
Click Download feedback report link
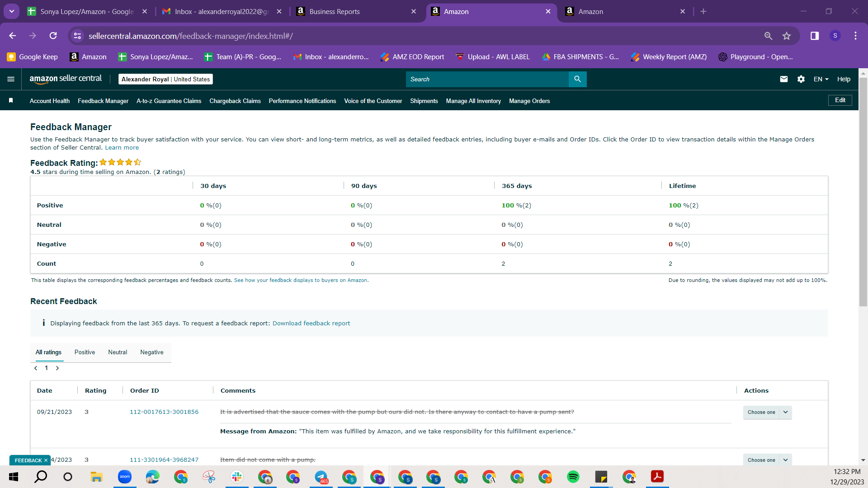(311, 324)
